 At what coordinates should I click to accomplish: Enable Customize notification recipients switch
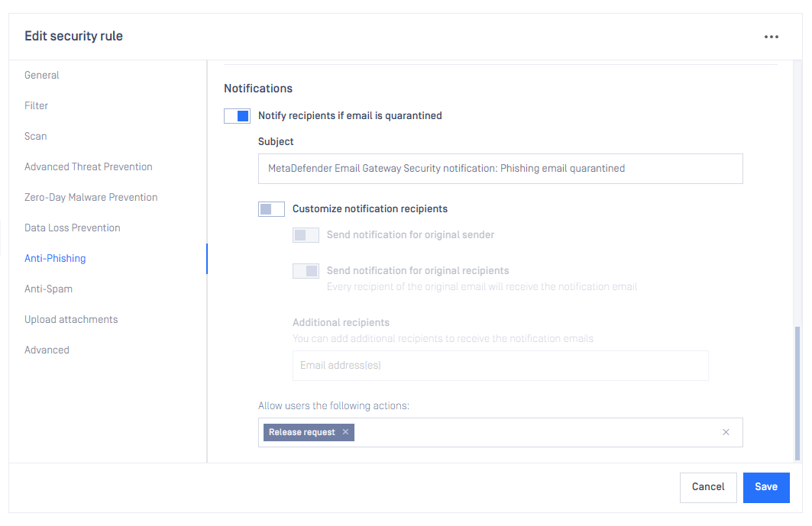point(271,209)
